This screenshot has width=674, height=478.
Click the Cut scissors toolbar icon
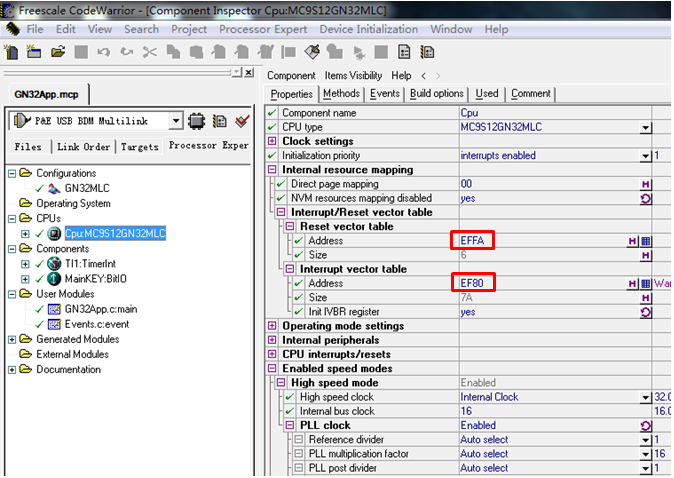tap(150, 52)
